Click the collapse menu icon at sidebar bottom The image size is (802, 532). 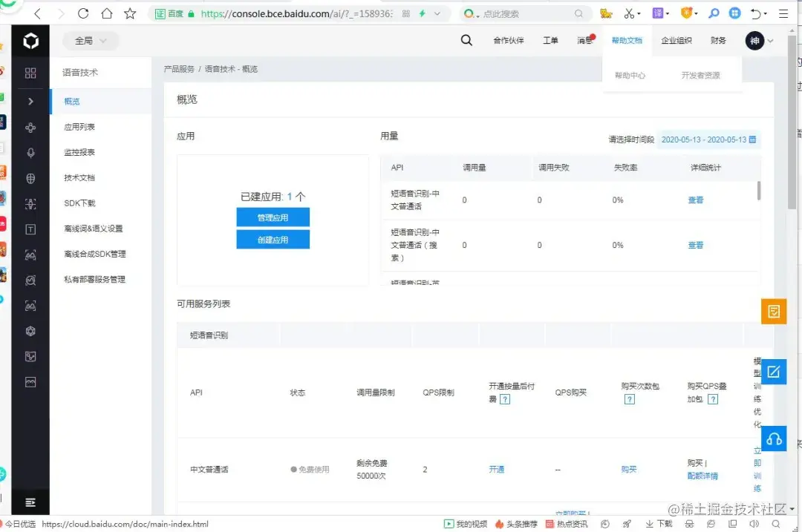[x=30, y=502]
